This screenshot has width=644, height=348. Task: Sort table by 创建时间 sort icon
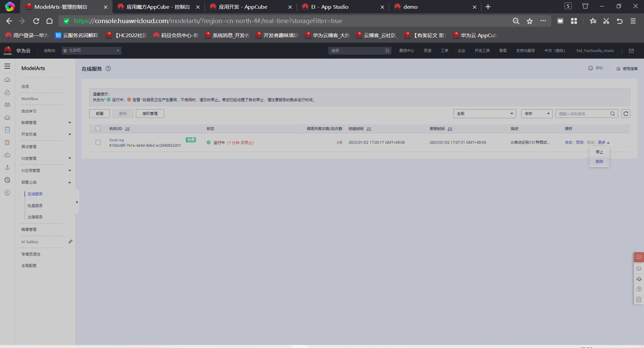coord(369,129)
